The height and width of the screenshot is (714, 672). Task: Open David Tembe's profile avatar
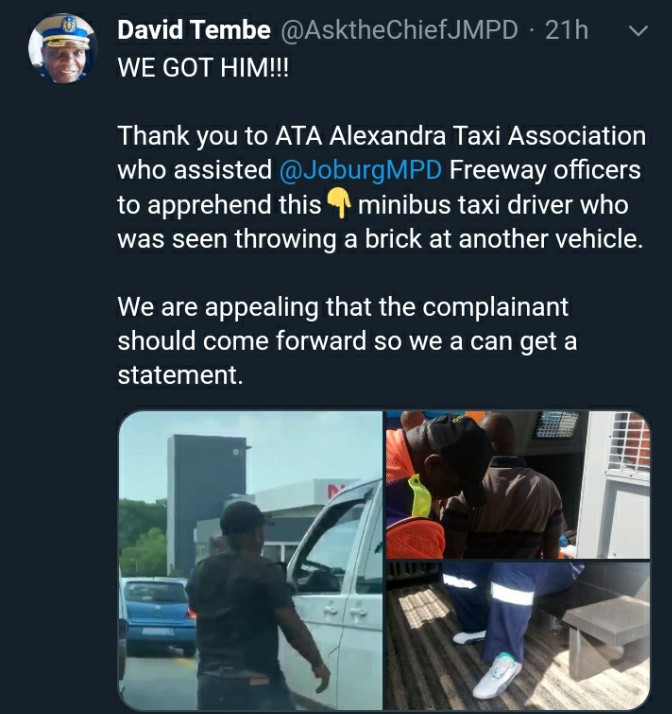(x=62, y=49)
